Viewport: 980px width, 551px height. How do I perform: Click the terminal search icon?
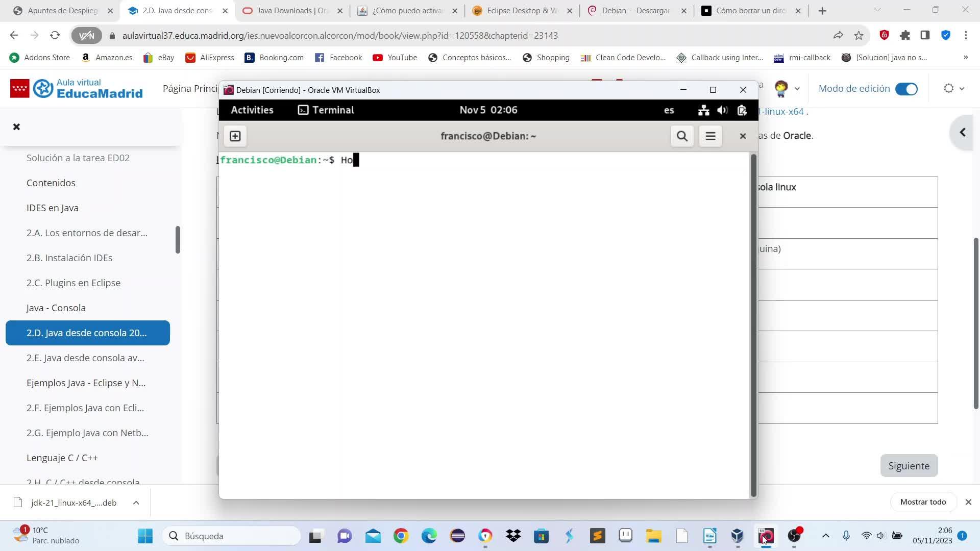[682, 136]
